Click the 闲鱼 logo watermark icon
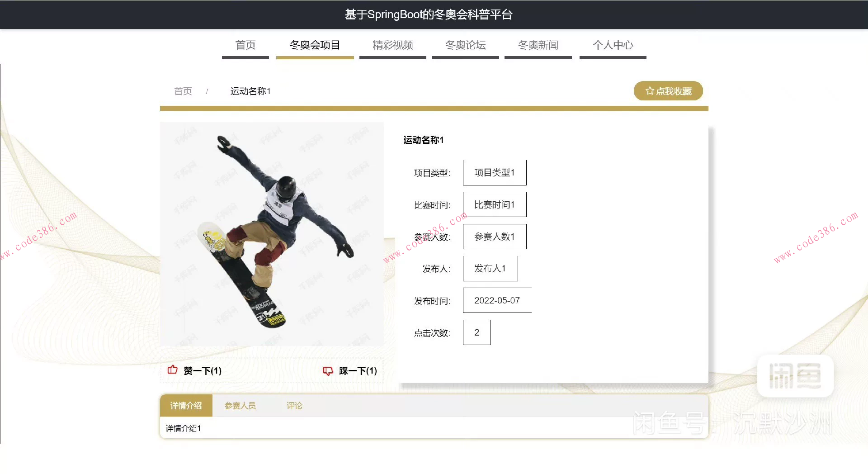This screenshot has height=474, width=868. coord(795,376)
